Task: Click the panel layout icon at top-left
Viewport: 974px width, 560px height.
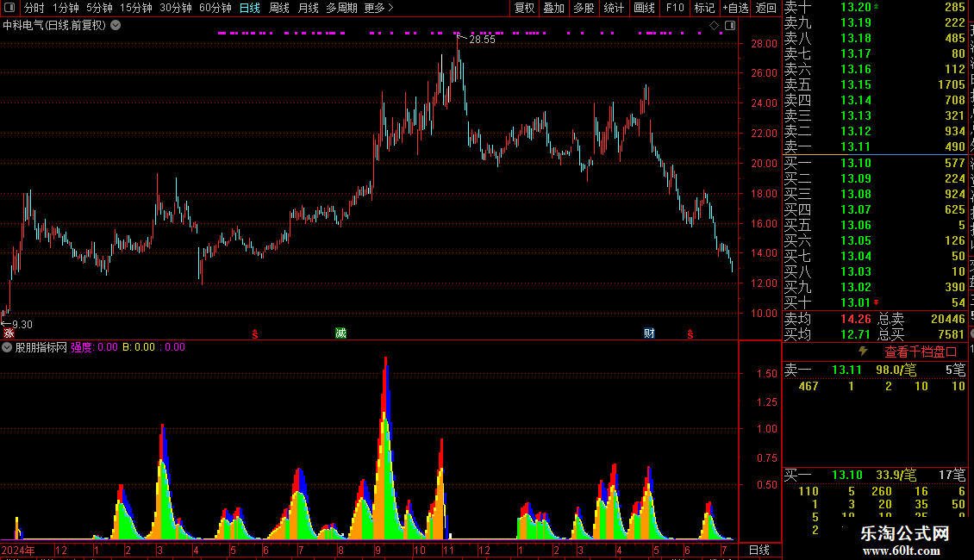Action: coord(9,8)
